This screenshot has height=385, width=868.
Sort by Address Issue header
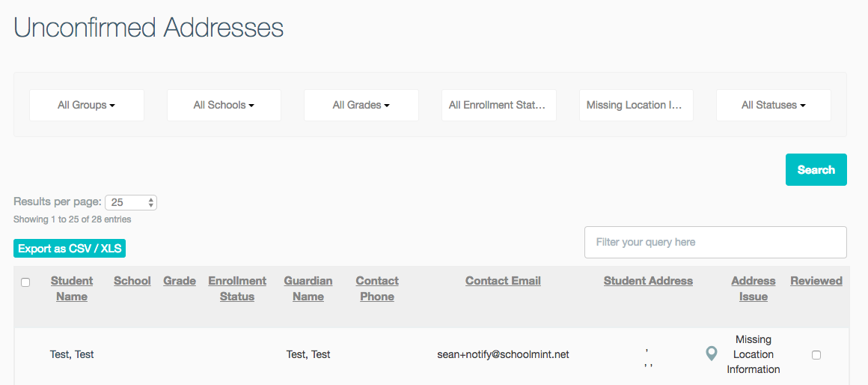(754, 288)
